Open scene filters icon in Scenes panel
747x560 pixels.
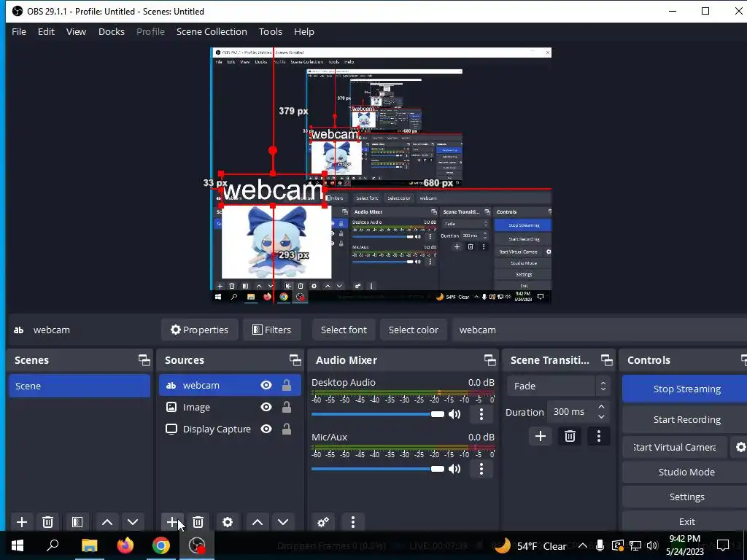(x=77, y=522)
